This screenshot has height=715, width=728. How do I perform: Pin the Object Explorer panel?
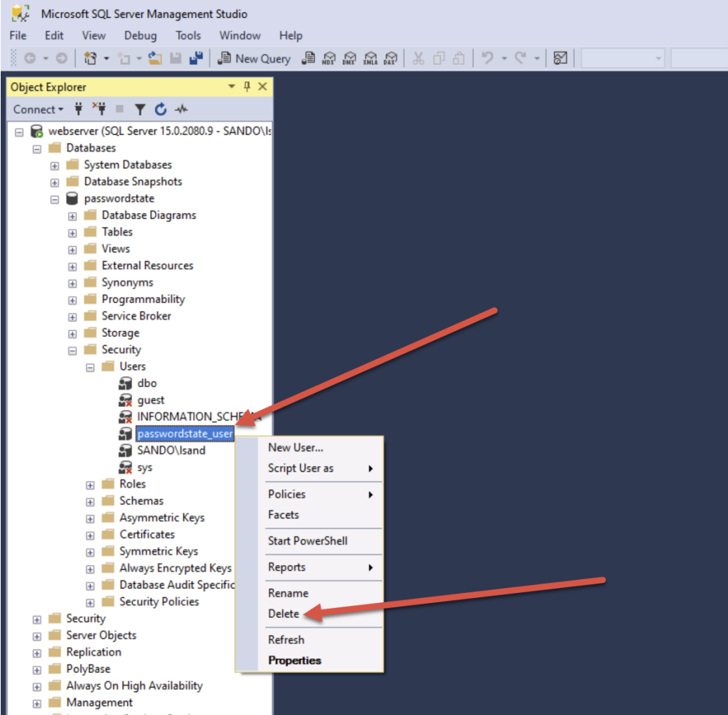click(x=247, y=86)
